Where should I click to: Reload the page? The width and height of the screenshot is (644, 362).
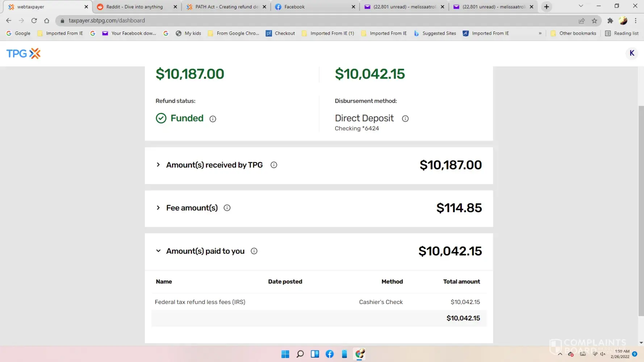(34, 21)
